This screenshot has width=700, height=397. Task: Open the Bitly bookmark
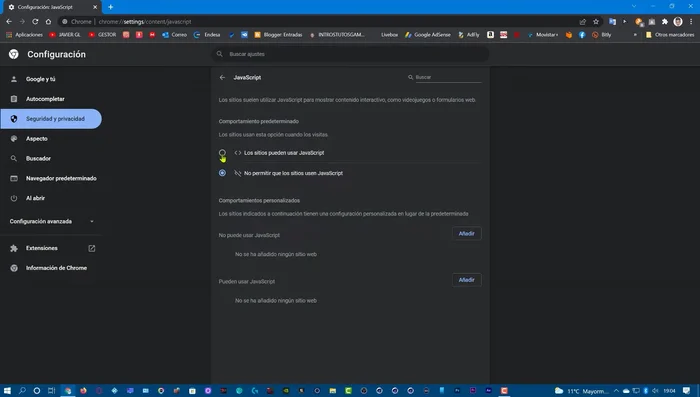tap(602, 34)
